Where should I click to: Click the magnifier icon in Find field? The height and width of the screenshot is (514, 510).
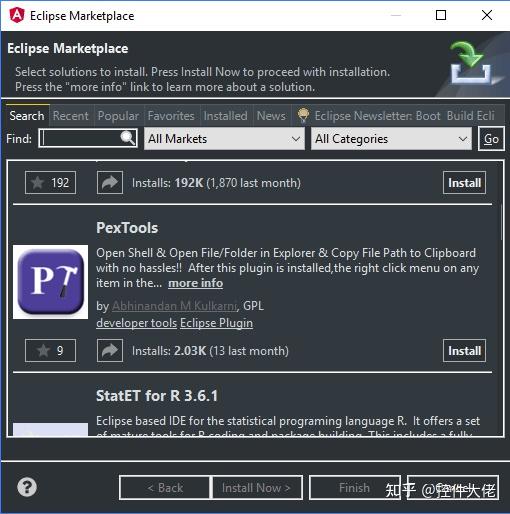(x=128, y=138)
